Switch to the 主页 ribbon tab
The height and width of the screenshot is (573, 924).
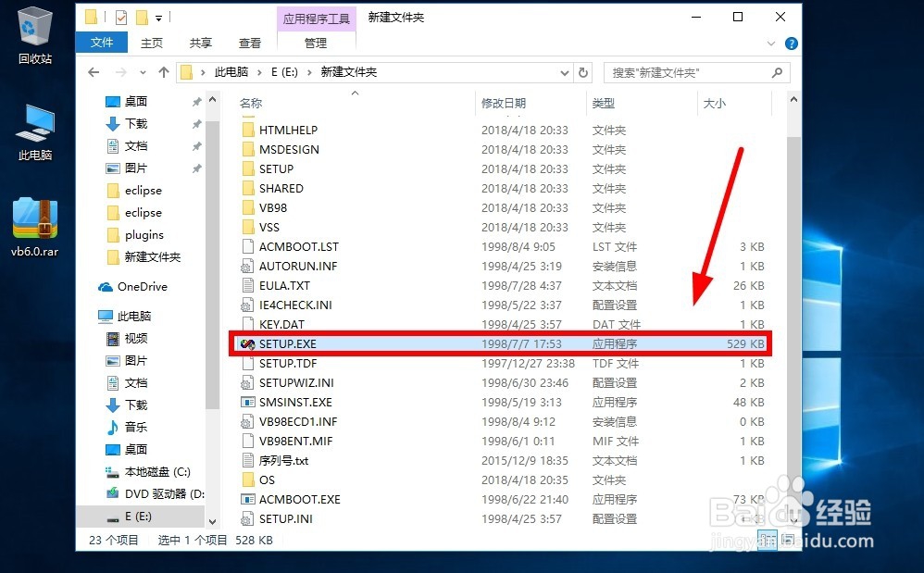click(152, 43)
